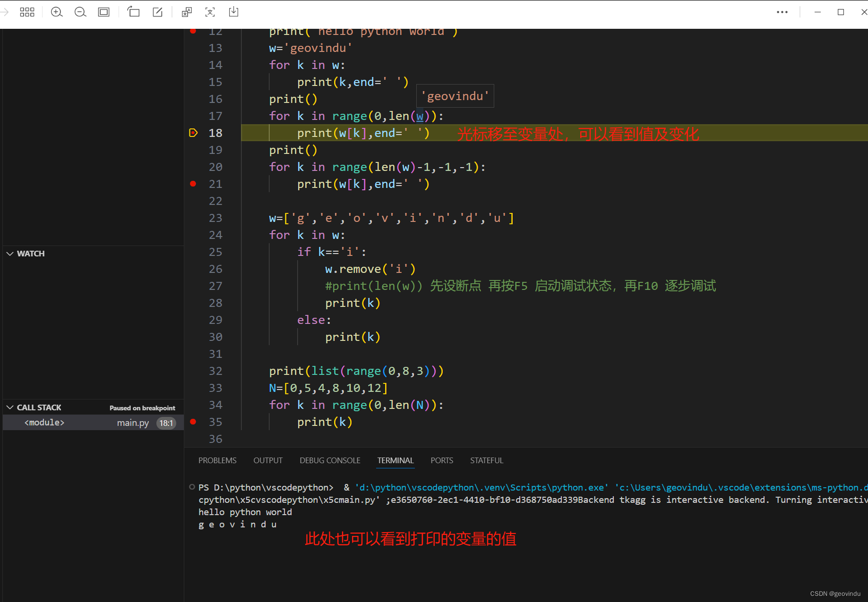Click the code if k=='i':
The image size is (868, 602).
point(332,252)
